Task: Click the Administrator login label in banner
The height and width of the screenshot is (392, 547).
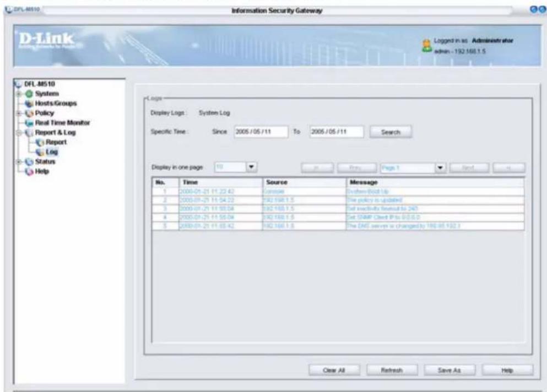Action: (492, 41)
